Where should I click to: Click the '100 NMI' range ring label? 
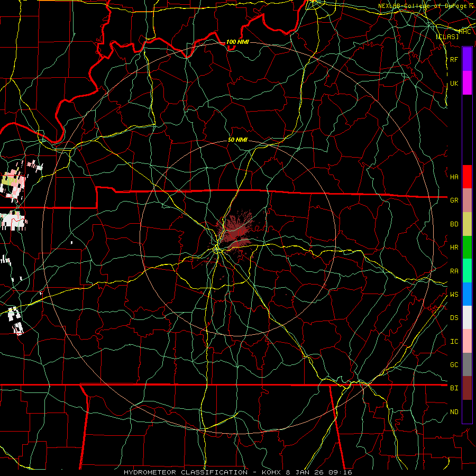tap(237, 42)
